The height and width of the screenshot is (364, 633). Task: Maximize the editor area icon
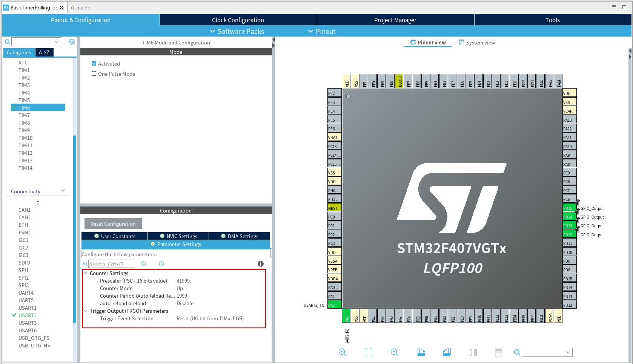click(x=624, y=7)
